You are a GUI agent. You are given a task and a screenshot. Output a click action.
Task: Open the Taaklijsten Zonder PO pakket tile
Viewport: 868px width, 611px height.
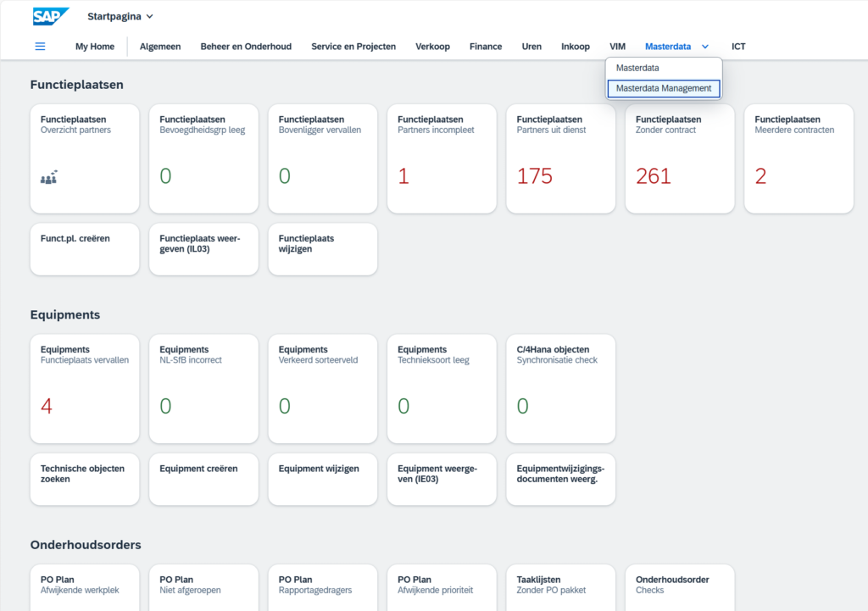tap(561, 586)
